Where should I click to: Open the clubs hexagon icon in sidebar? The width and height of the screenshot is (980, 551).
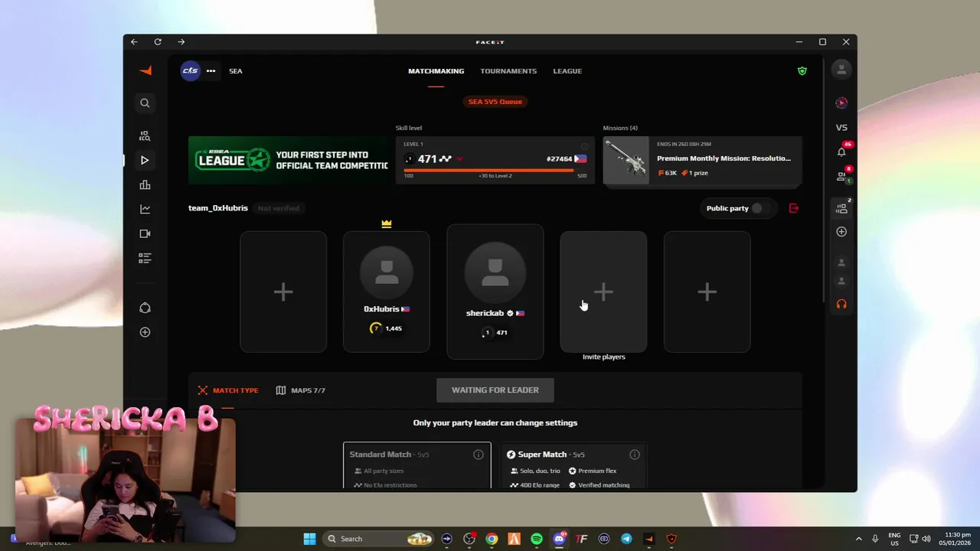tap(145, 308)
